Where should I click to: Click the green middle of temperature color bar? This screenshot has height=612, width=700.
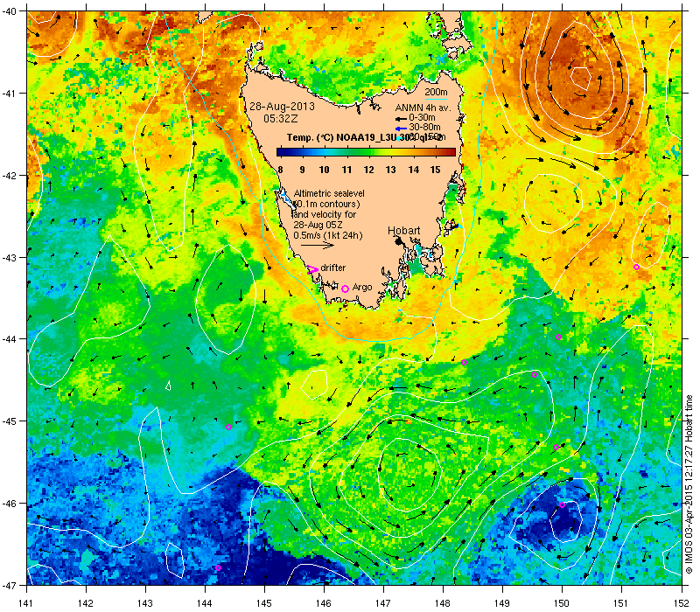pyautogui.click(x=366, y=152)
